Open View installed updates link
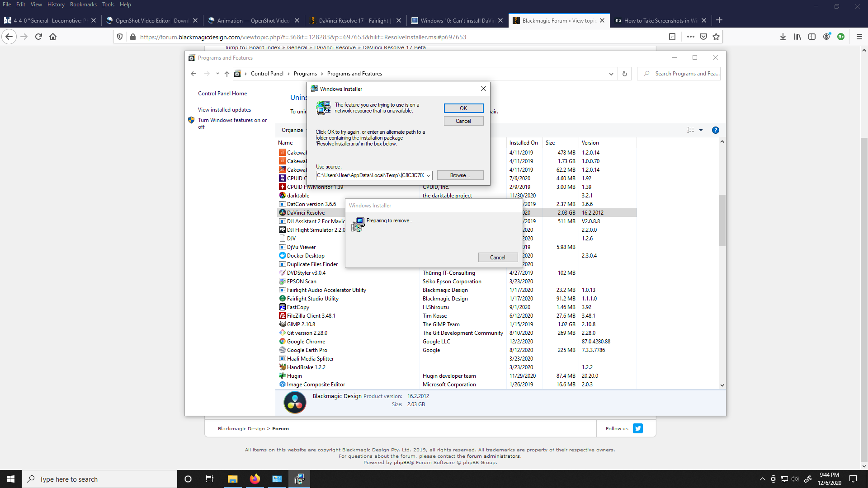This screenshot has height=488, width=868. (224, 110)
